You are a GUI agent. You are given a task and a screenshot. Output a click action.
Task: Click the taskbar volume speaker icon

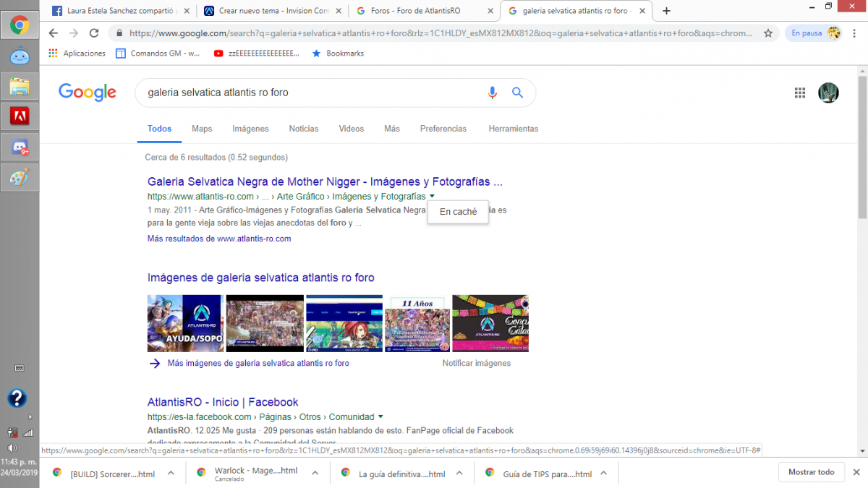click(12, 448)
